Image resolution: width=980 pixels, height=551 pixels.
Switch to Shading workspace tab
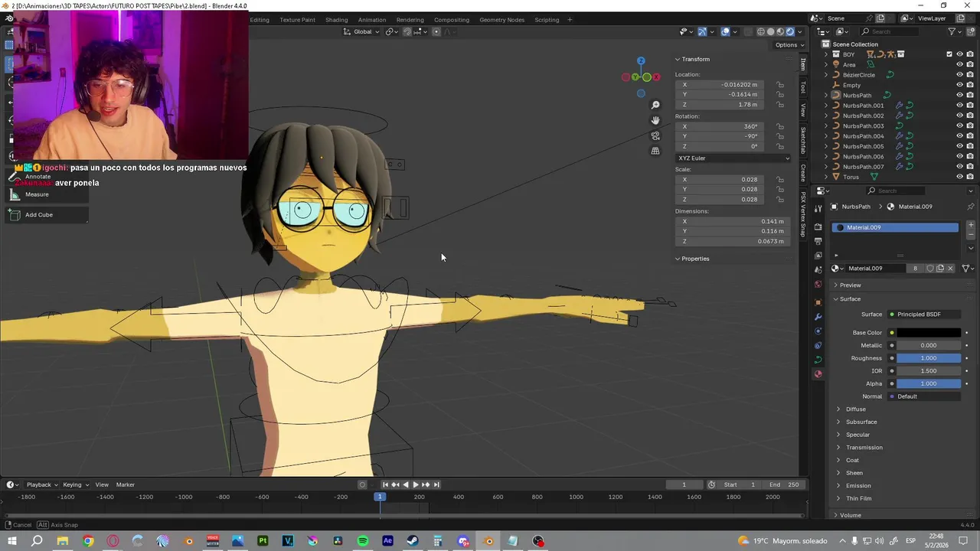[336, 20]
